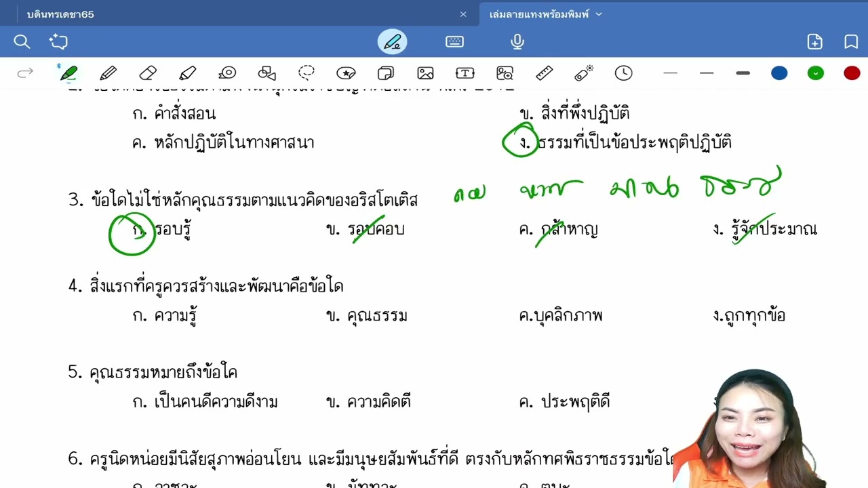Image resolution: width=868 pixels, height=488 pixels.
Task: Click question 3 text about อริสโตเติส
Action: click(243, 200)
